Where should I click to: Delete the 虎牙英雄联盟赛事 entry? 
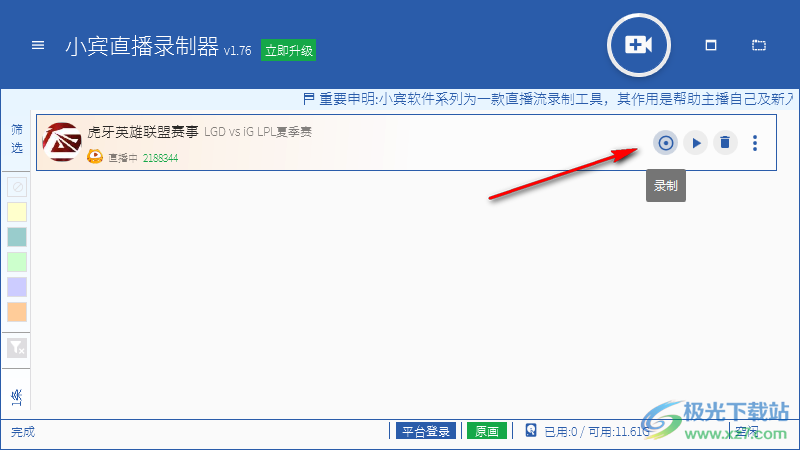click(x=725, y=143)
